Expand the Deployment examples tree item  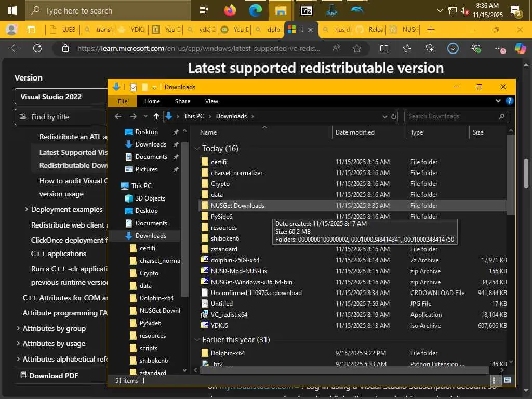tap(26, 210)
